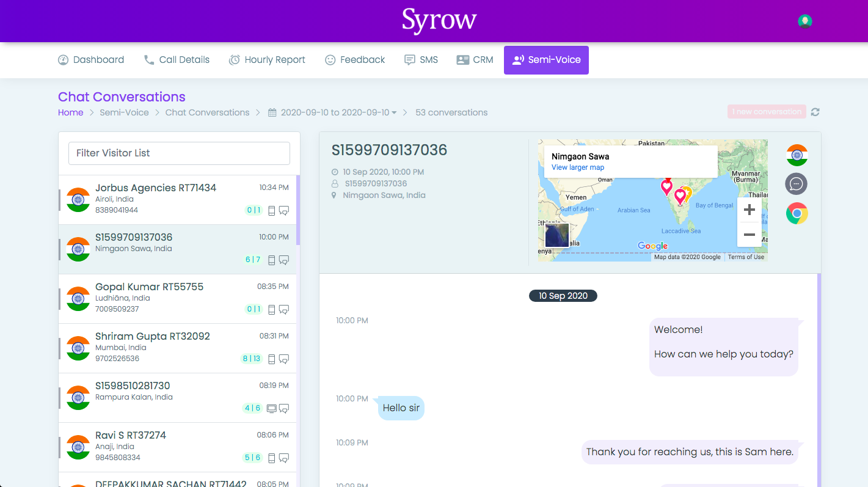Click the 5|6 message count badge
868x487 pixels.
(253, 458)
